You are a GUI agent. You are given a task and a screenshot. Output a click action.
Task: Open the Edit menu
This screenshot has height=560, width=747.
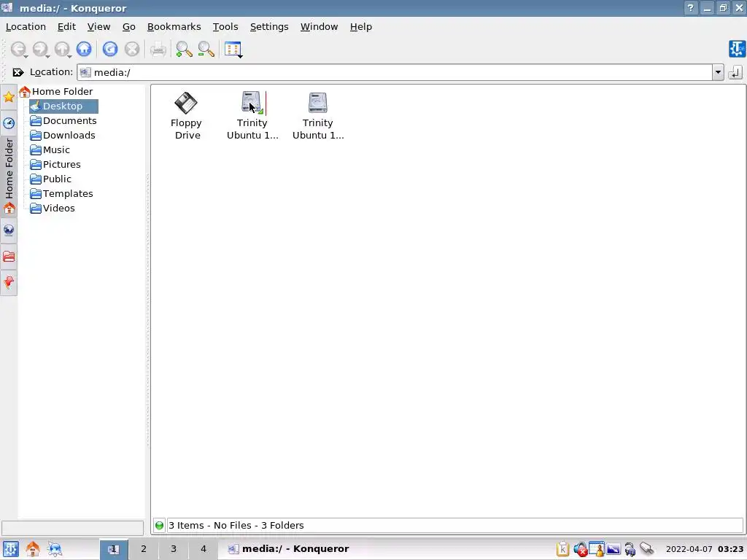click(66, 27)
